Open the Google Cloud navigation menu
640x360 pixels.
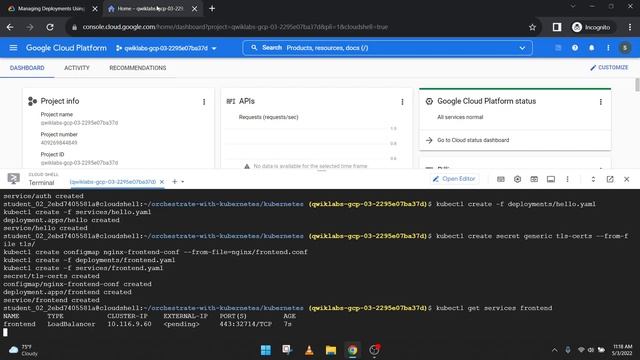[x=13, y=48]
